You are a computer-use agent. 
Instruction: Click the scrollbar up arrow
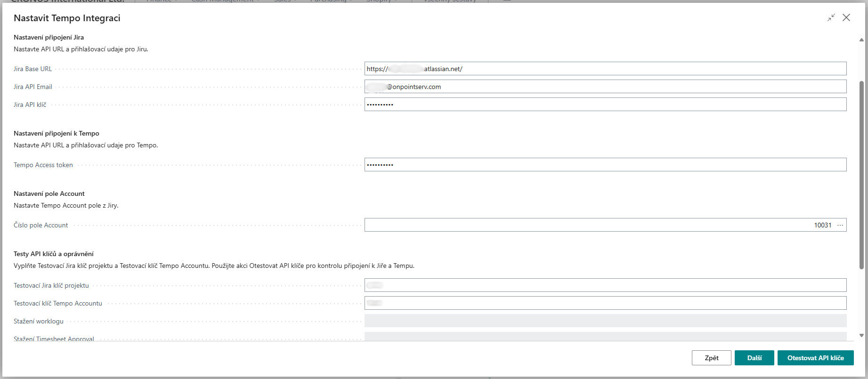(x=862, y=40)
